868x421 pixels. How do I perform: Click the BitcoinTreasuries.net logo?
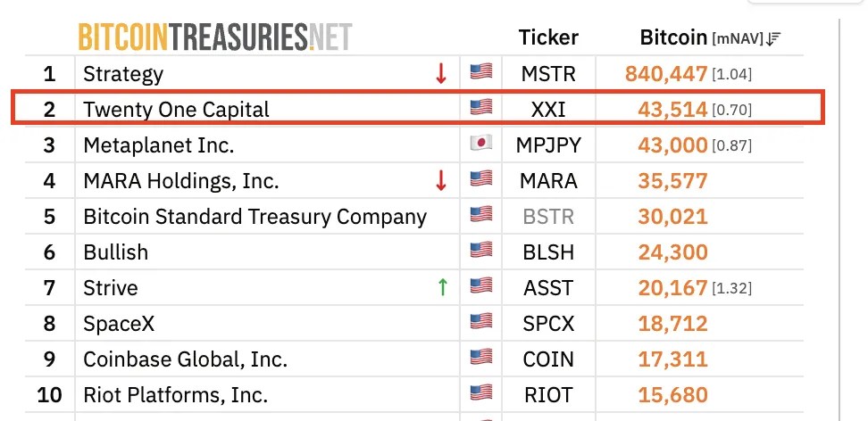tap(215, 37)
